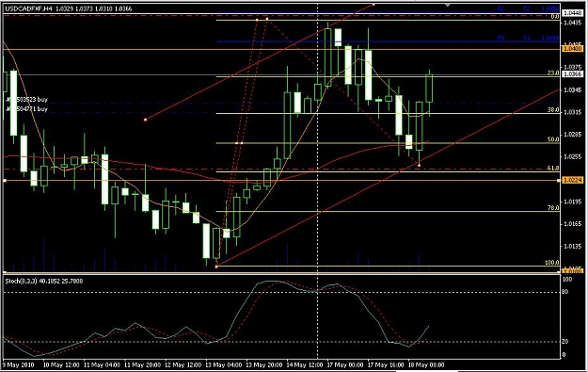Click the 1.0345 price axis label

pyautogui.click(x=572, y=90)
